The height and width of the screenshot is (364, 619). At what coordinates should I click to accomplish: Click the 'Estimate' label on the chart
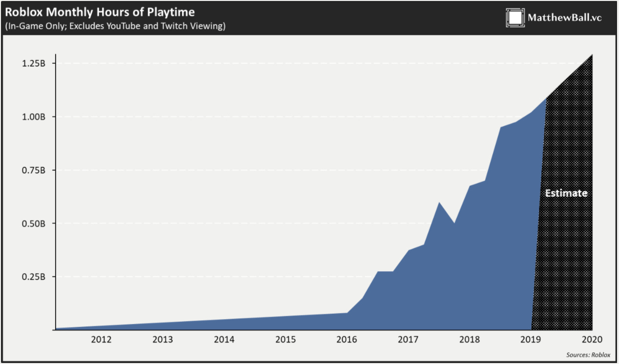[x=566, y=193]
